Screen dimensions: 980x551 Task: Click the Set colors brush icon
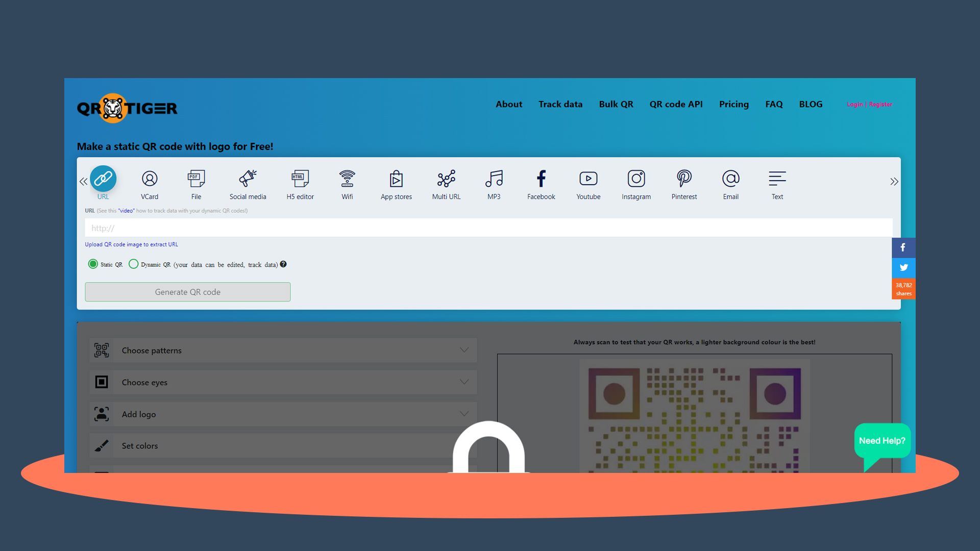102,446
